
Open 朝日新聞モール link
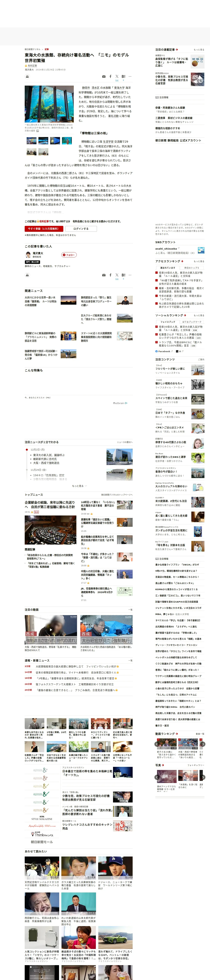42,842
